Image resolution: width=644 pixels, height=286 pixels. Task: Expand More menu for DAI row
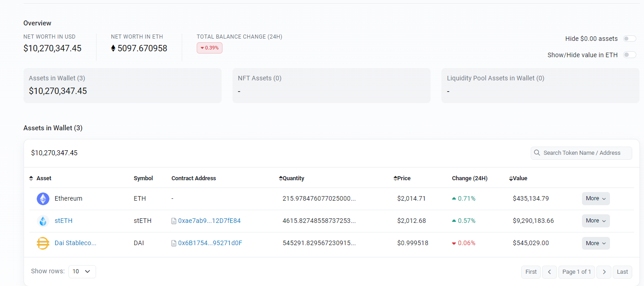(596, 243)
